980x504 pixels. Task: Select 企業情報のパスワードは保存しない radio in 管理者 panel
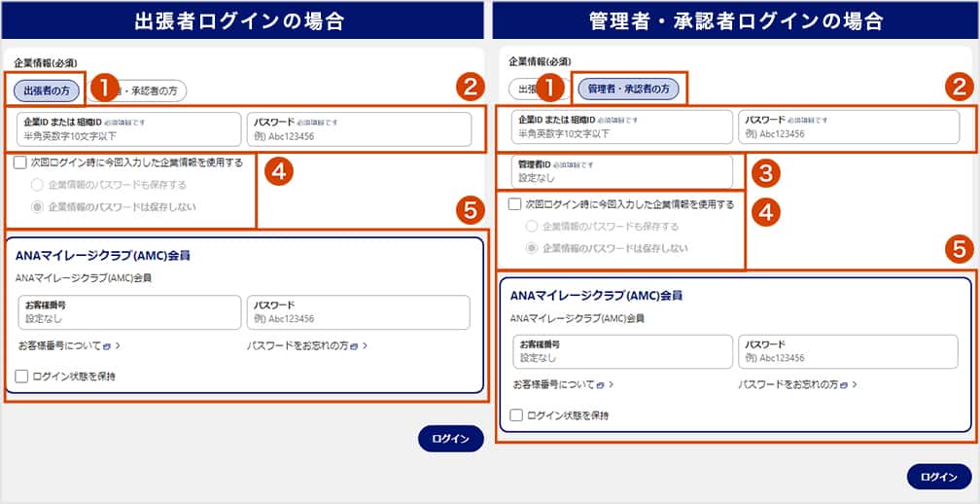tap(532, 248)
